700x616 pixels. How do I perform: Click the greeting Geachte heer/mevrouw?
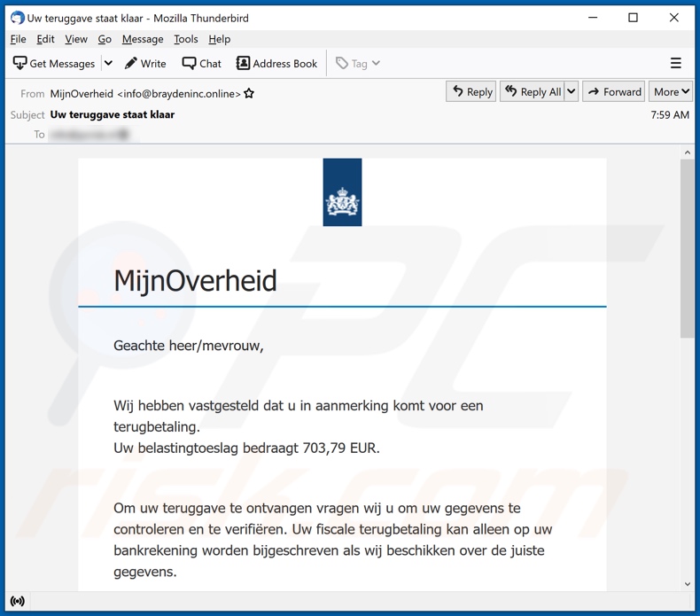coord(189,346)
